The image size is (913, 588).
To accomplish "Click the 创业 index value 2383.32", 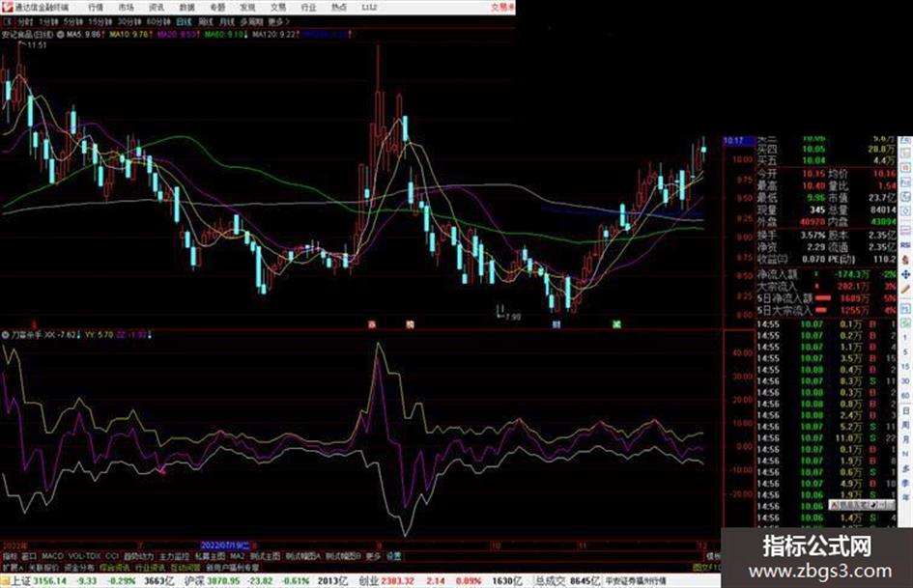I will click(398, 581).
